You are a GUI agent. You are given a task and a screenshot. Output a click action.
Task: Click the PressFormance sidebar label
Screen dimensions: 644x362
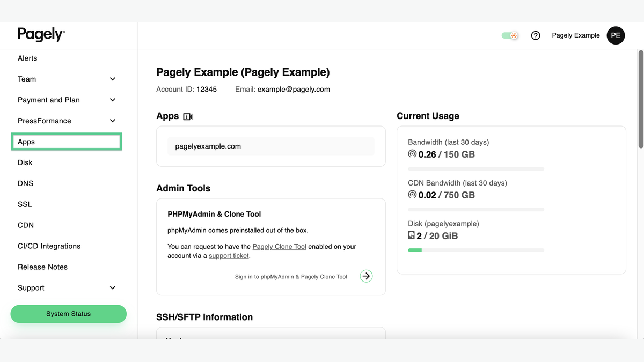pos(45,121)
